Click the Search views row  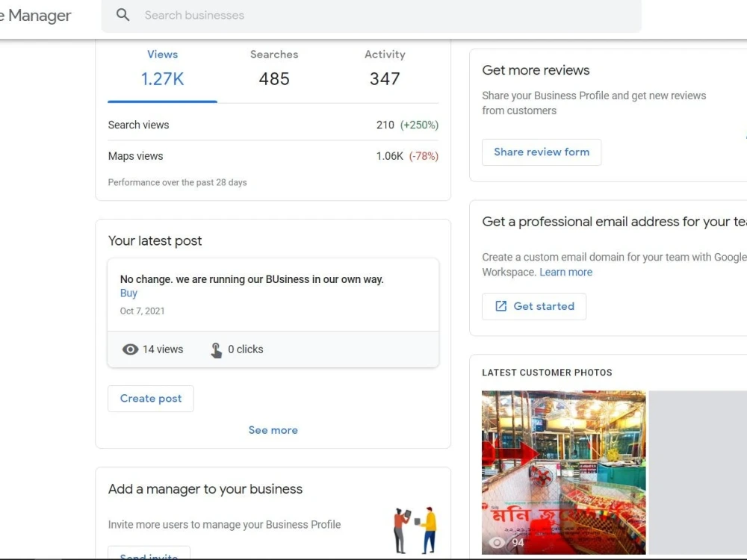[273, 125]
